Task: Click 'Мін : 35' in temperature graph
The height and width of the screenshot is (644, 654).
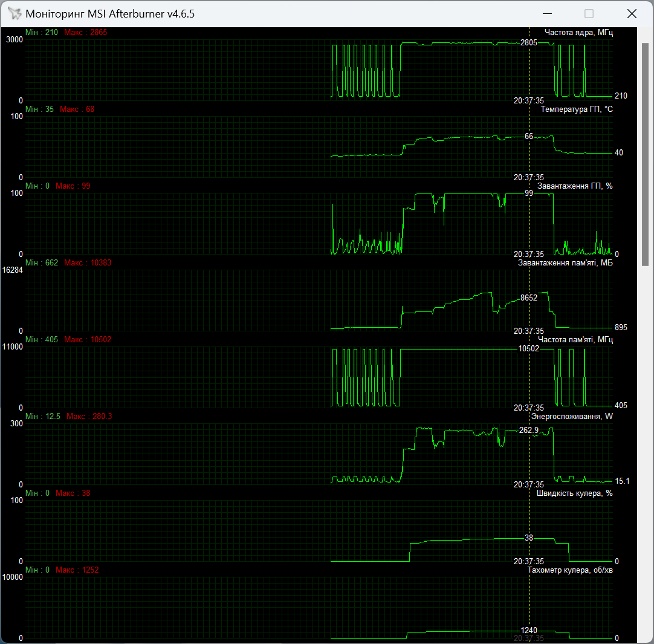Action: tap(39, 109)
